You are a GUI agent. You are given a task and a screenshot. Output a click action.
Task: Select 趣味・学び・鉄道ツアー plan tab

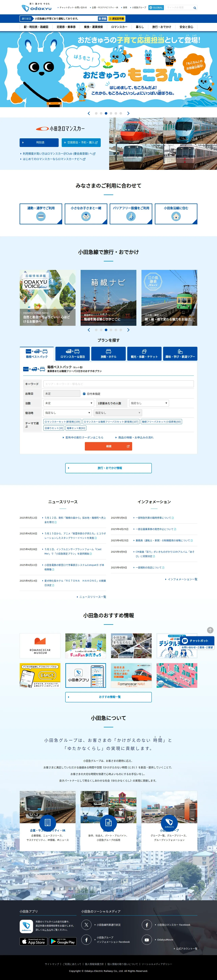click(x=180, y=354)
